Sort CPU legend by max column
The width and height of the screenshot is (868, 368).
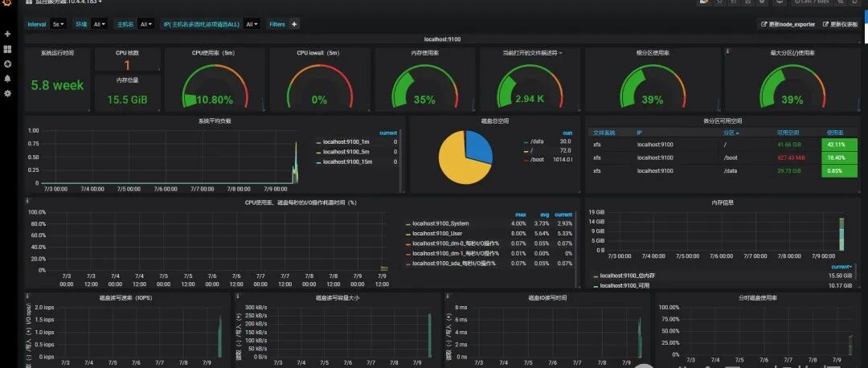(x=520, y=215)
